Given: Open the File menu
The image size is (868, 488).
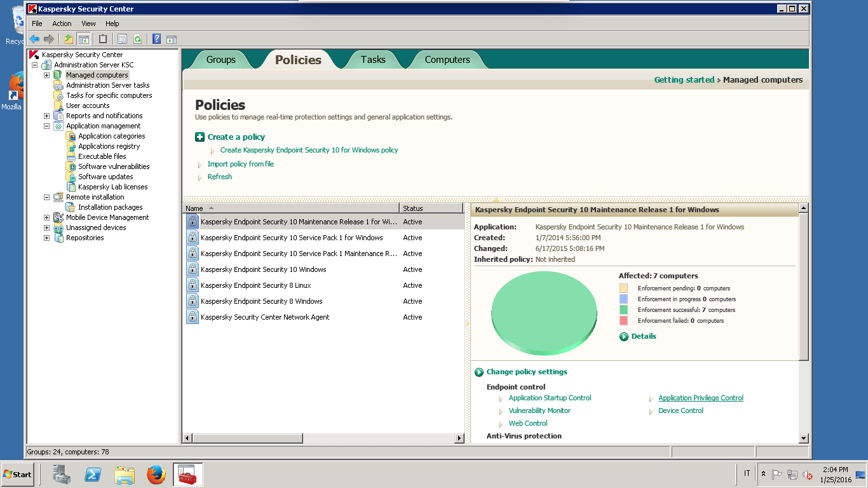Looking at the screenshot, I should tap(37, 24).
